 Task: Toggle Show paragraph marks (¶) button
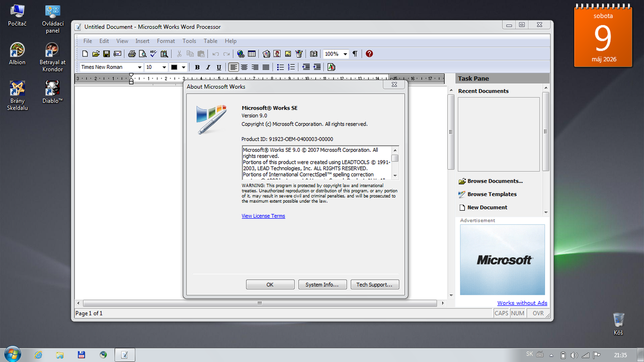pyautogui.click(x=355, y=54)
